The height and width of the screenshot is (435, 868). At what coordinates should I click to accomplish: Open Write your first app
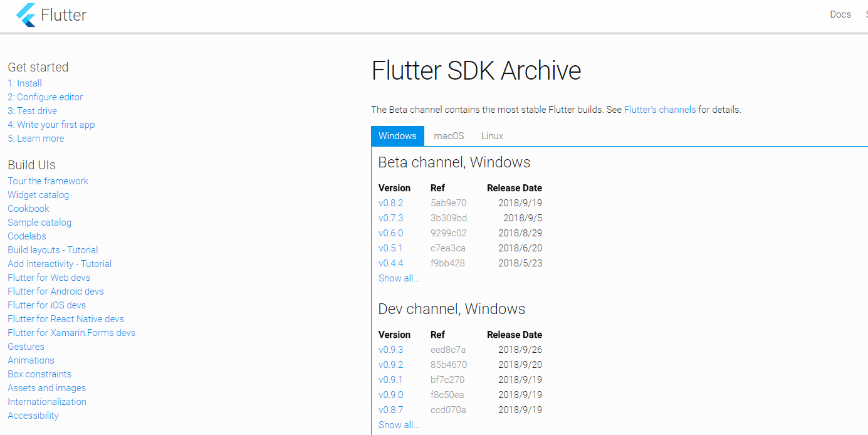tap(51, 124)
